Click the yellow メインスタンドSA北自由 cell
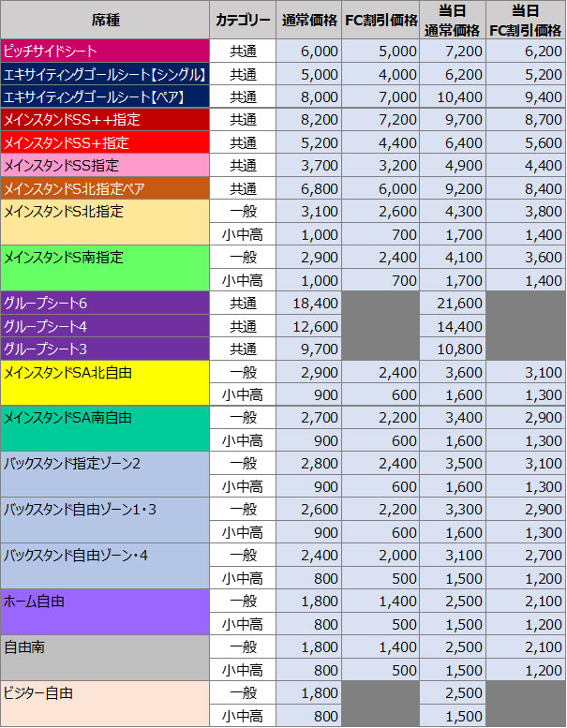The height and width of the screenshot is (728, 567). tap(105, 384)
